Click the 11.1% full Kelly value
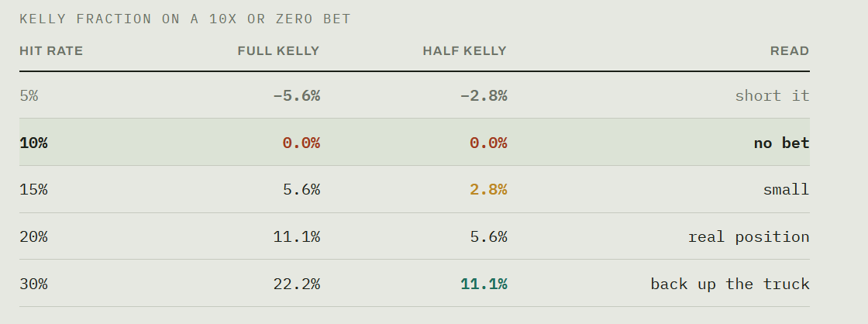Screen dimensions: 868x324 tap(297, 237)
